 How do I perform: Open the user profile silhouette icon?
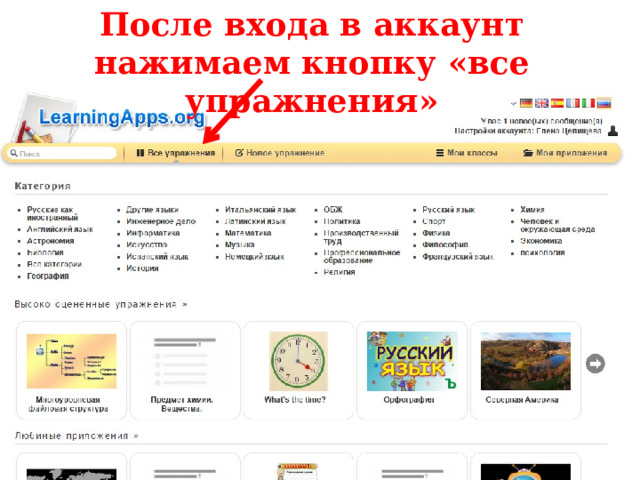(613, 131)
